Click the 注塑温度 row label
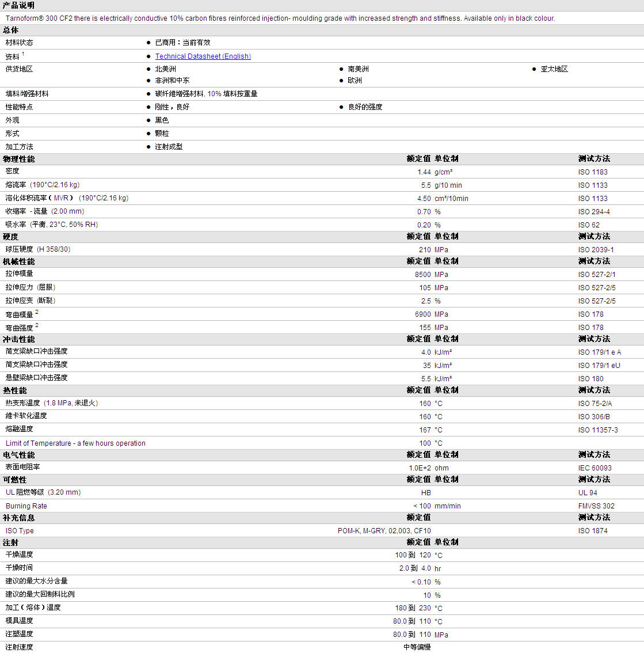644x653 pixels. [x=19, y=634]
